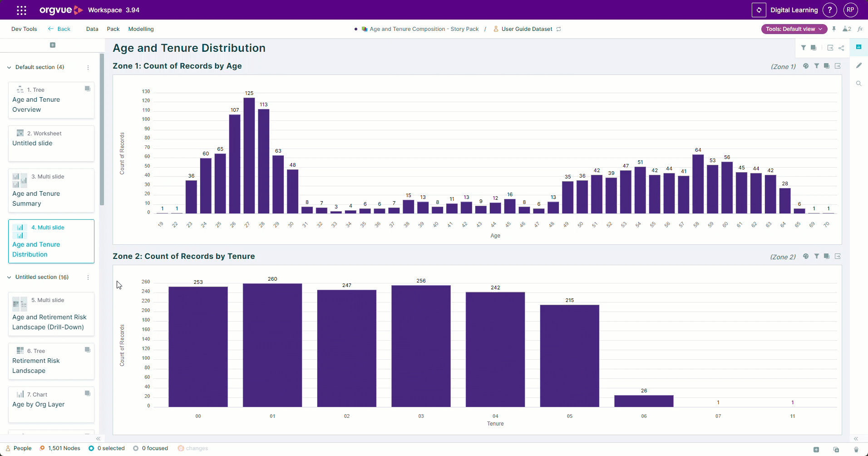Viewport: 868px width, 456px height.
Task: Click the pin icon next to Tools dropdown
Action: pos(834,29)
